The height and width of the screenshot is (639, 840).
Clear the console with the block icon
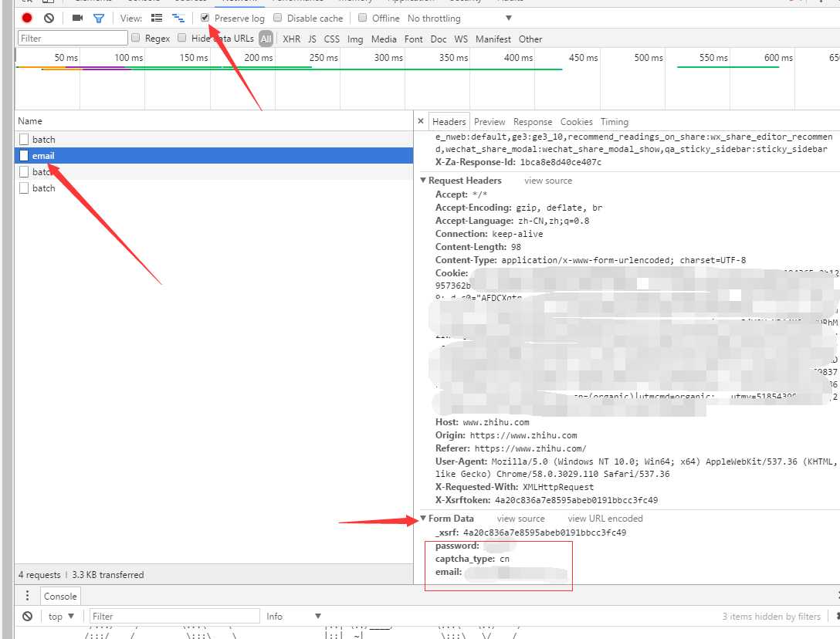tap(27, 616)
